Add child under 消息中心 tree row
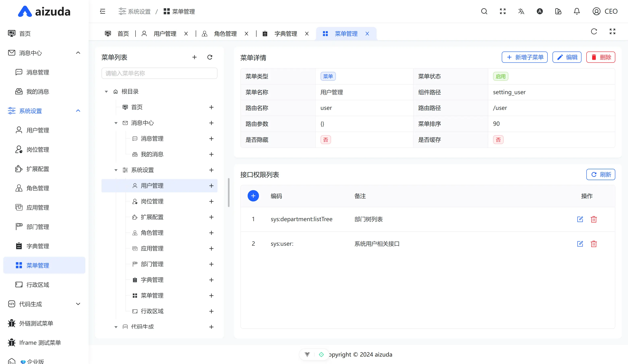 (x=211, y=123)
